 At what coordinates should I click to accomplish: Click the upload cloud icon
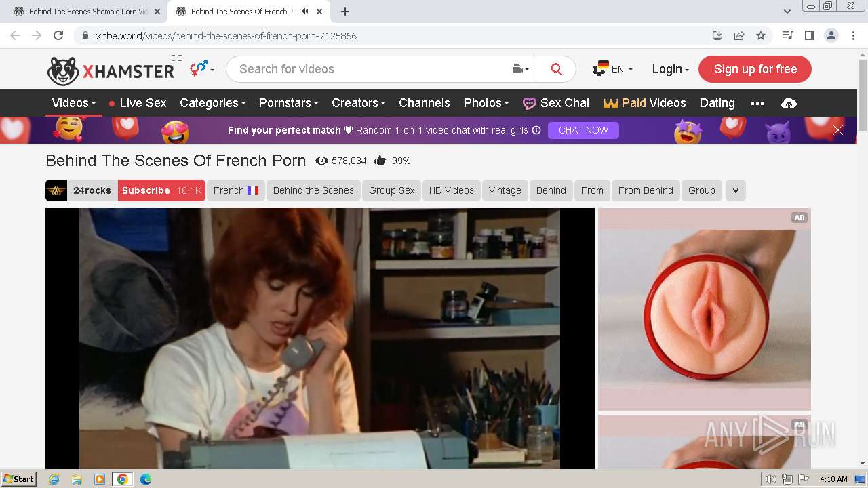(789, 103)
